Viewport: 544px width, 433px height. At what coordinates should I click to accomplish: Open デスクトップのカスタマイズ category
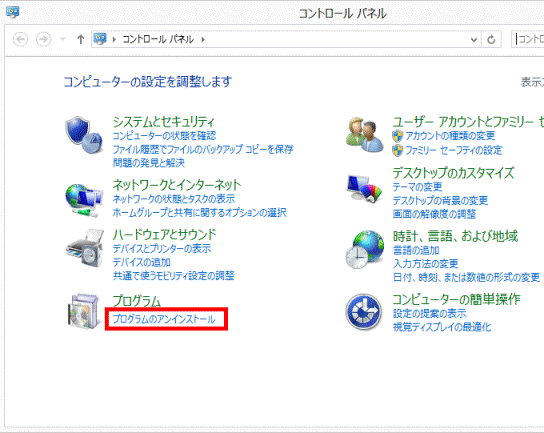[453, 172]
